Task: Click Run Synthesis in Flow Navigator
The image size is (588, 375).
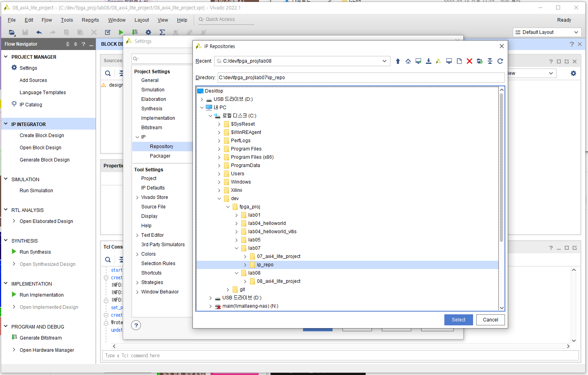Action: click(35, 252)
